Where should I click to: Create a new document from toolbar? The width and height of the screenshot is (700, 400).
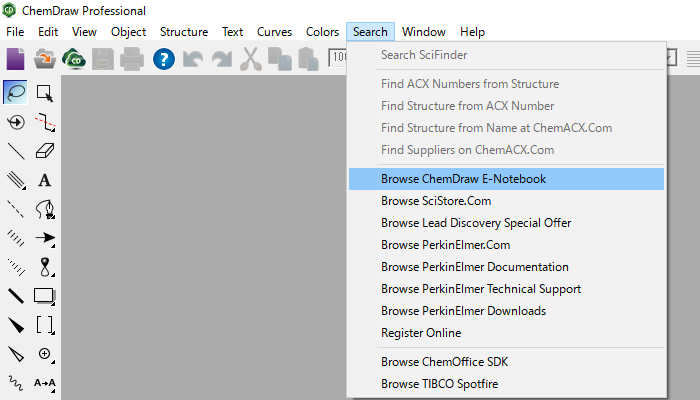pyautogui.click(x=16, y=60)
